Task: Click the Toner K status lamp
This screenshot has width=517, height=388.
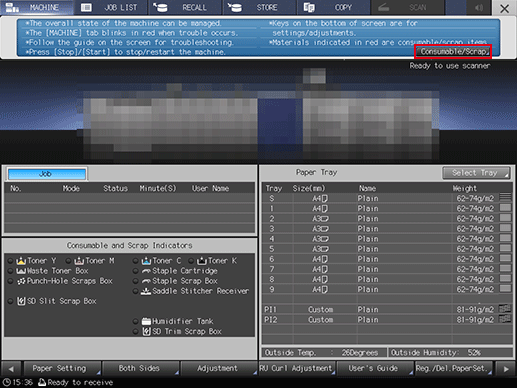Action: point(191,261)
